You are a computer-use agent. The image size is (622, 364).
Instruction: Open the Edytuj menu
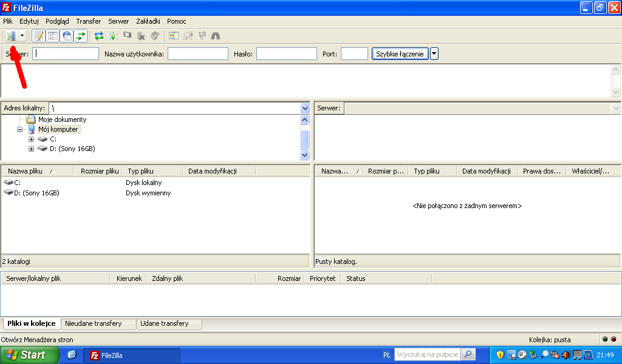29,21
